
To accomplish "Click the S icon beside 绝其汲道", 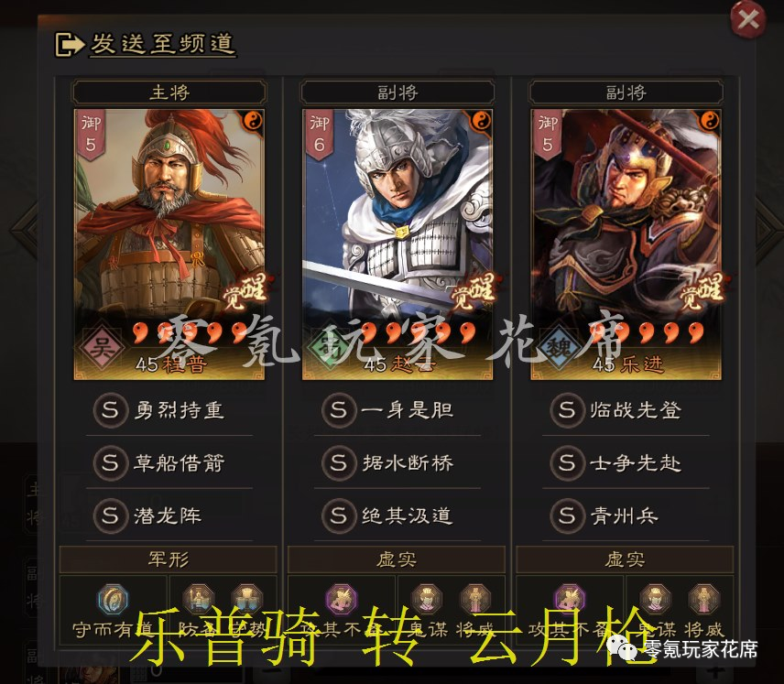I will pyautogui.click(x=339, y=516).
